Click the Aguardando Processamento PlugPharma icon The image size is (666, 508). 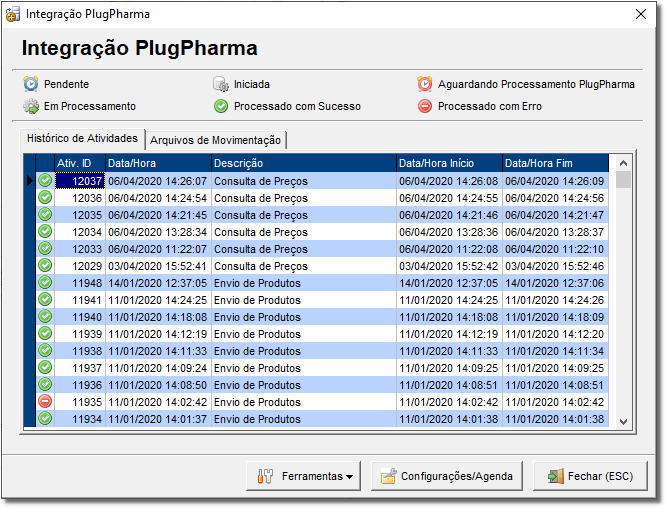pyautogui.click(x=425, y=84)
